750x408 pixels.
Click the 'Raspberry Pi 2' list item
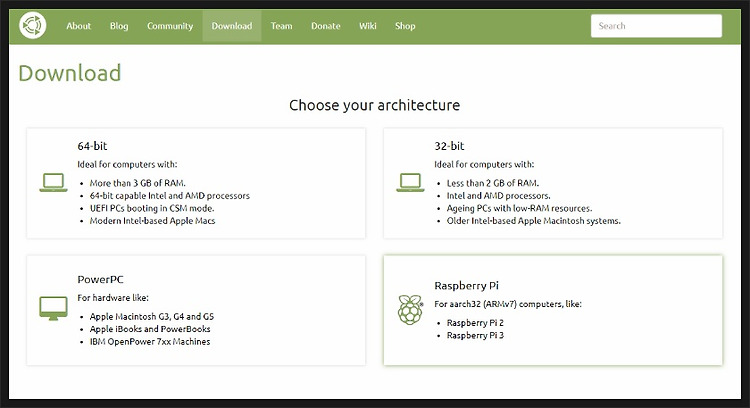point(475,323)
